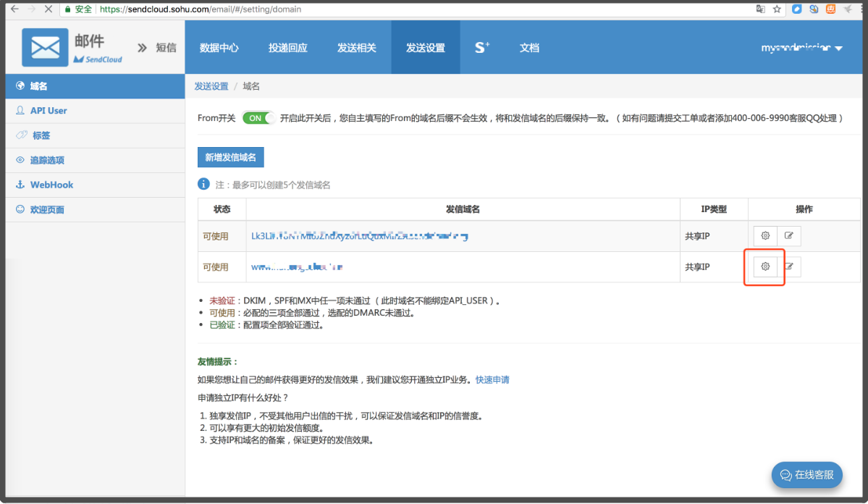Click the 友情提示 heading
Viewport: 868px width, 504px height.
[218, 361]
